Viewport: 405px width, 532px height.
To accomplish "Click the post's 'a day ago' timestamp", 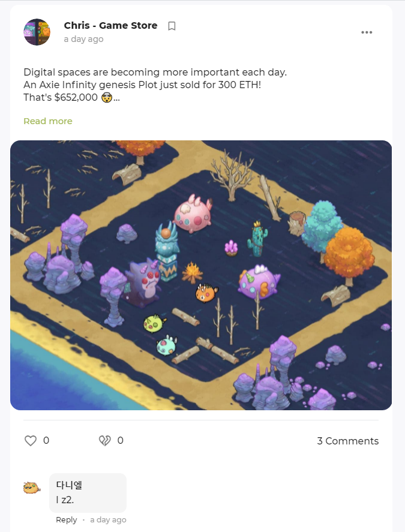I will pos(83,39).
